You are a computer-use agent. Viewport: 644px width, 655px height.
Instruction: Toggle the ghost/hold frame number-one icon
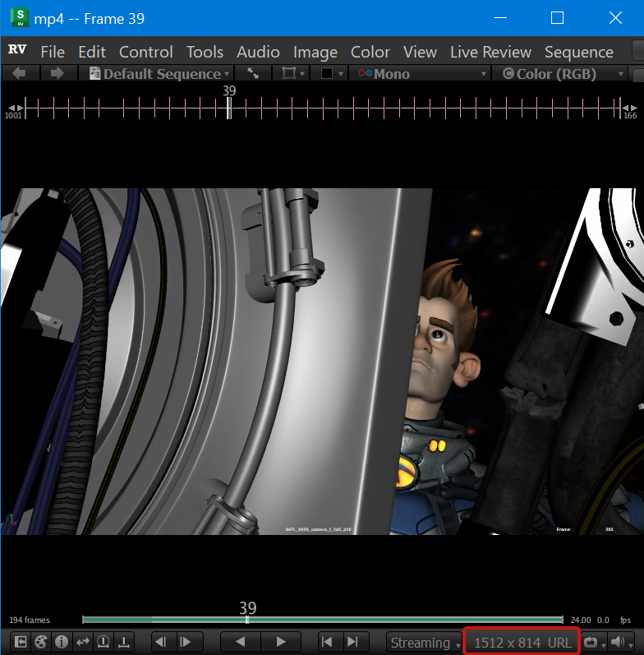[x=103, y=642]
